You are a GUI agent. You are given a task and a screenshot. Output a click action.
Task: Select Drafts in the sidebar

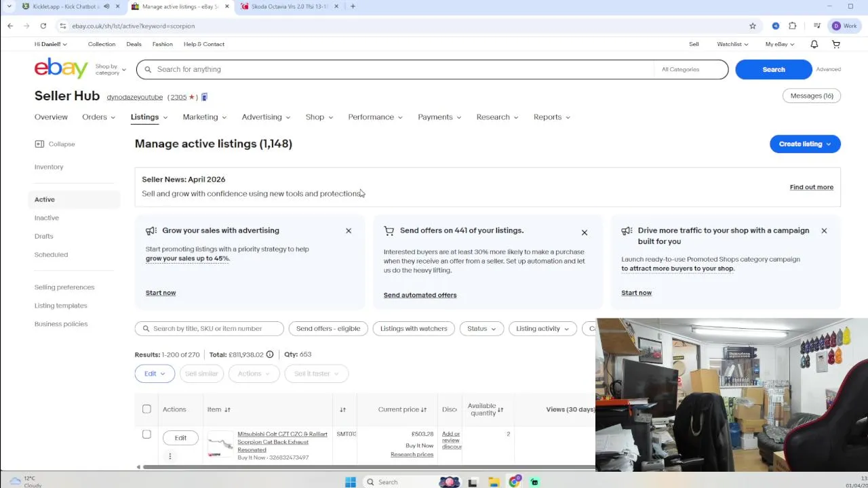(44, 236)
